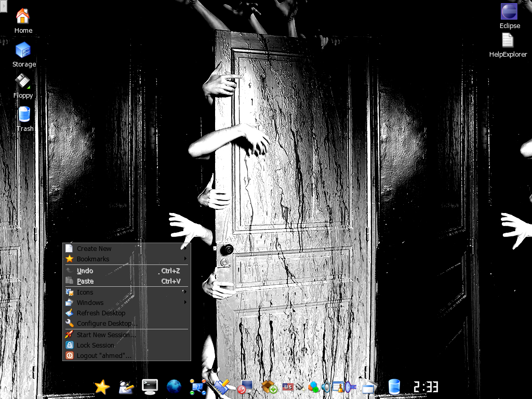Open the HelpExplorer file icon
Viewport: 532px width, 399px height.
[508, 41]
